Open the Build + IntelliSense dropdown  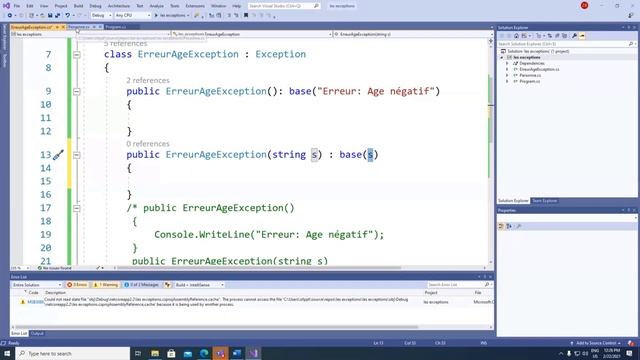tap(199, 284)
